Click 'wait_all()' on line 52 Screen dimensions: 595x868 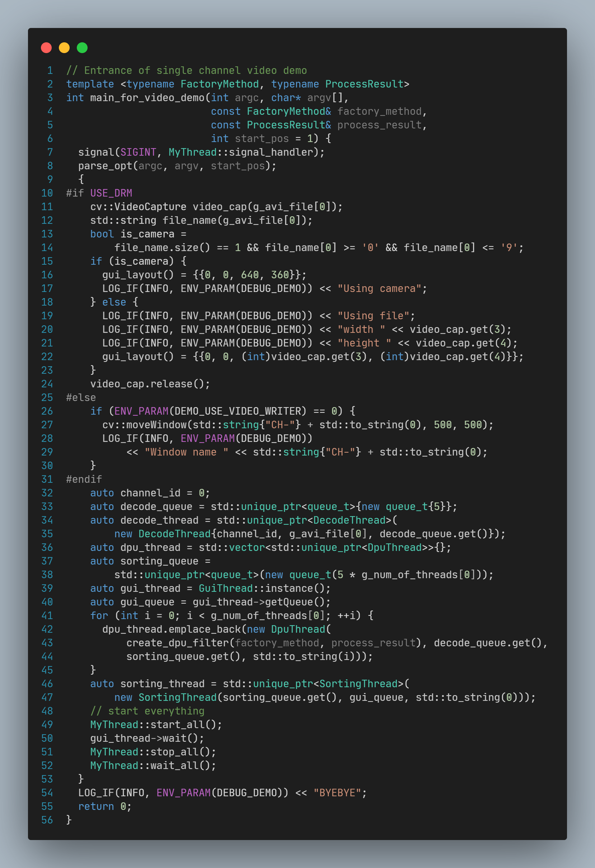point(181,766)
